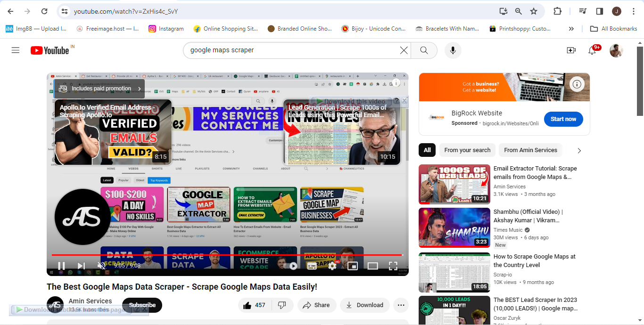
Task: Open the Chrome extensions puzzle icon
Action: coord(557,11)
